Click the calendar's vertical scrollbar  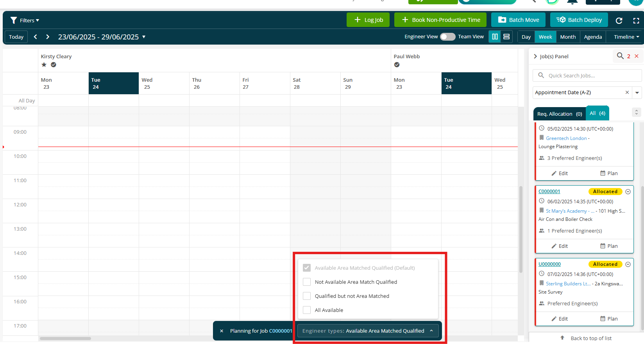point(521,229)
